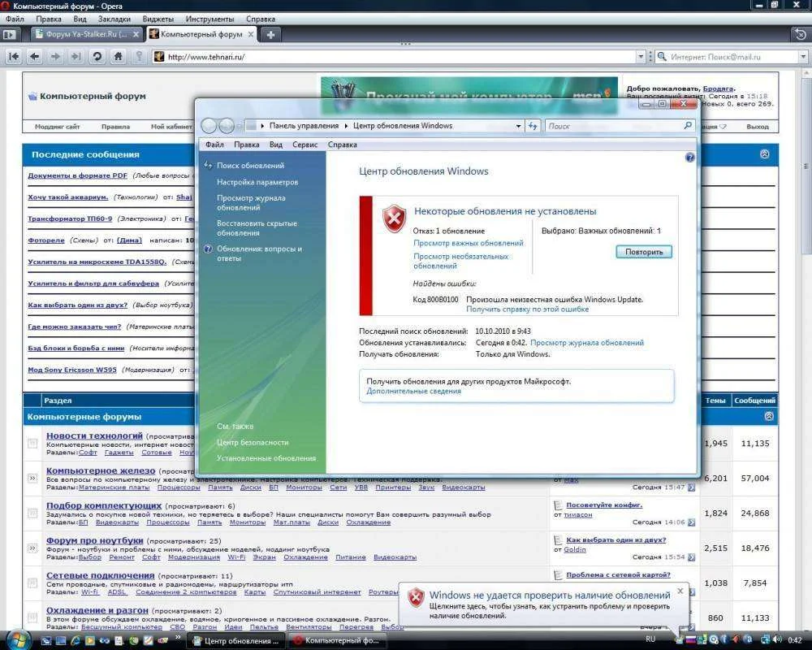Image resolution: width=812 pixels, height=650 pixels.
Task: Close the update notification balloon
Action: coord(680,591)
